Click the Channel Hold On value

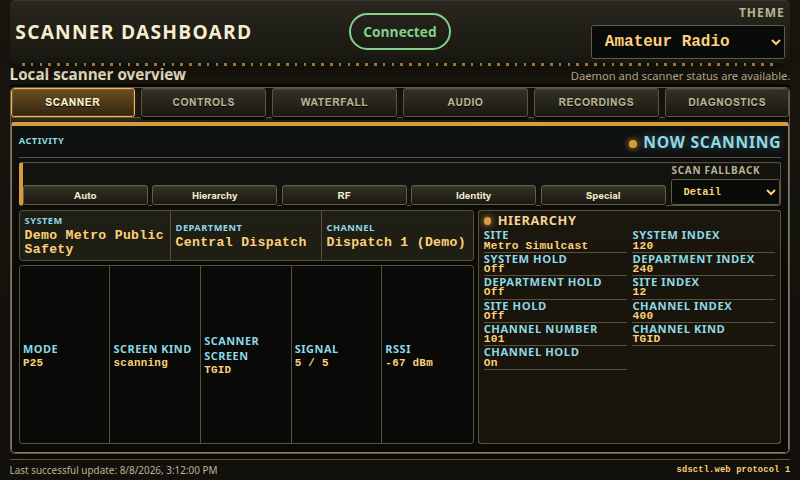click(490, 362)
